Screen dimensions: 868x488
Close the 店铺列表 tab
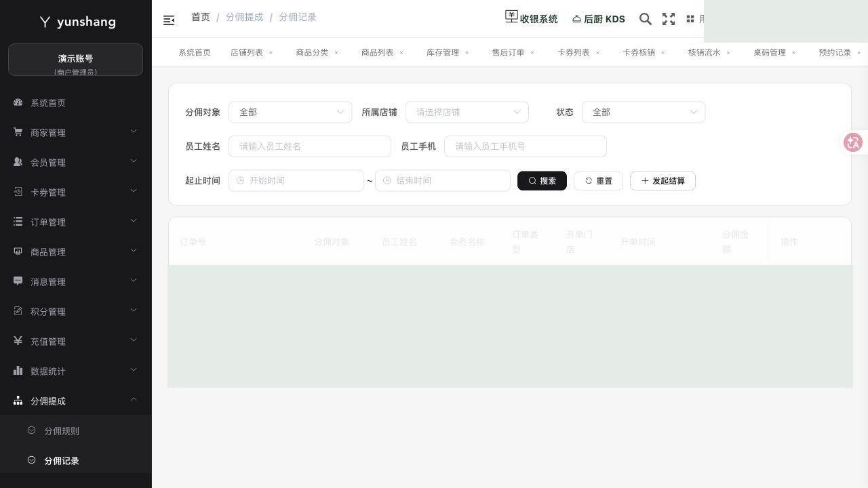[271, 52]
